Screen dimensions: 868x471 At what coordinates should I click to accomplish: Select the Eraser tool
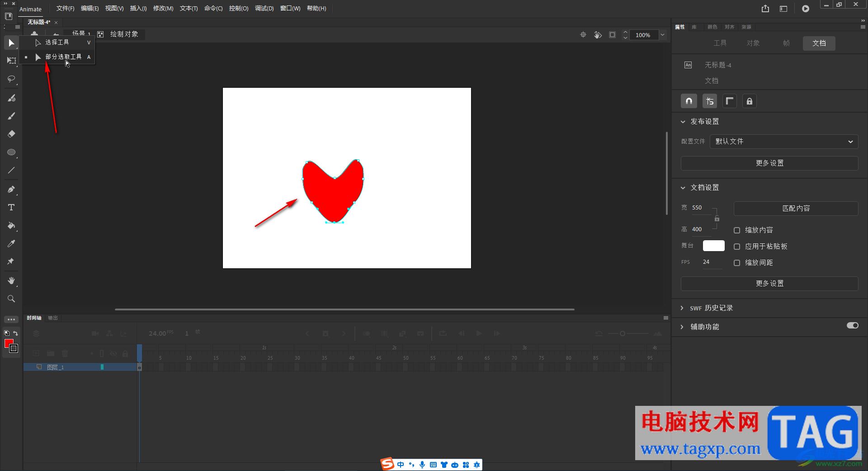(x=11, y=134)
